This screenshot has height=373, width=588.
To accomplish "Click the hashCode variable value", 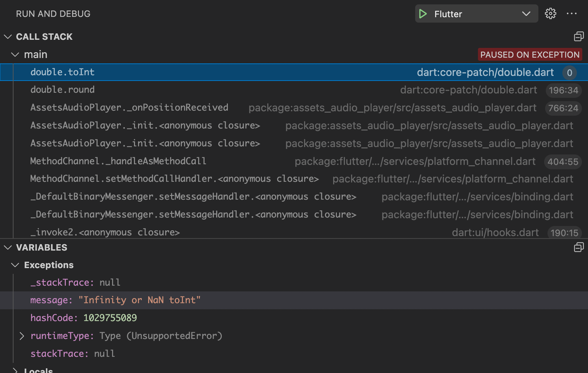I will click(x=110, y=318).
